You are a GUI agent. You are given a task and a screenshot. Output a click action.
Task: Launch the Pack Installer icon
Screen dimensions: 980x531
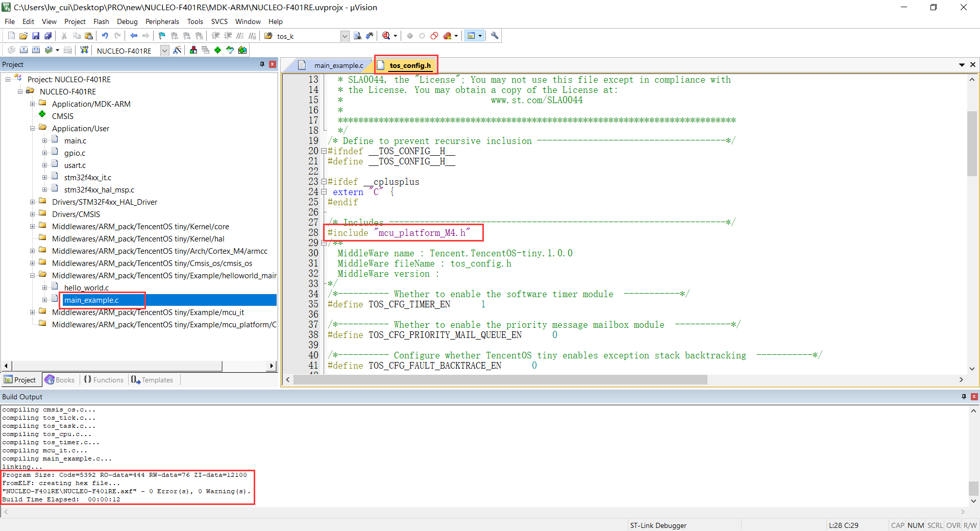pos(242,50)
